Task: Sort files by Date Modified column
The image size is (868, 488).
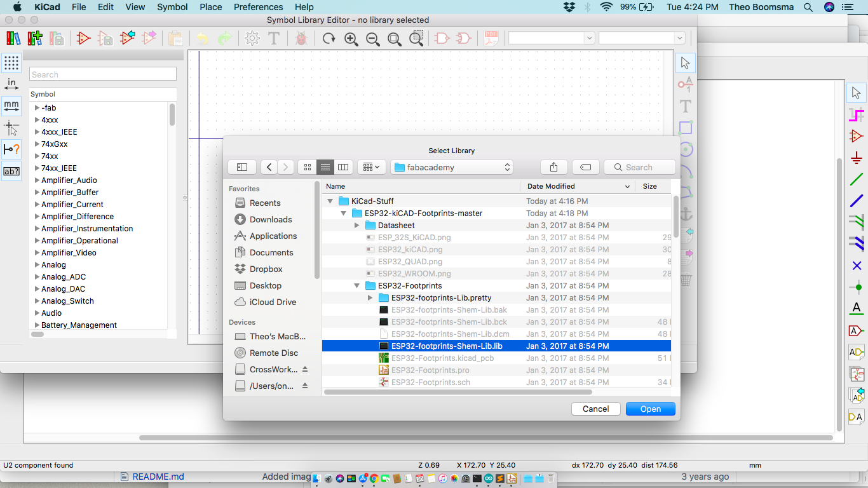Action: tap(578, 186)
